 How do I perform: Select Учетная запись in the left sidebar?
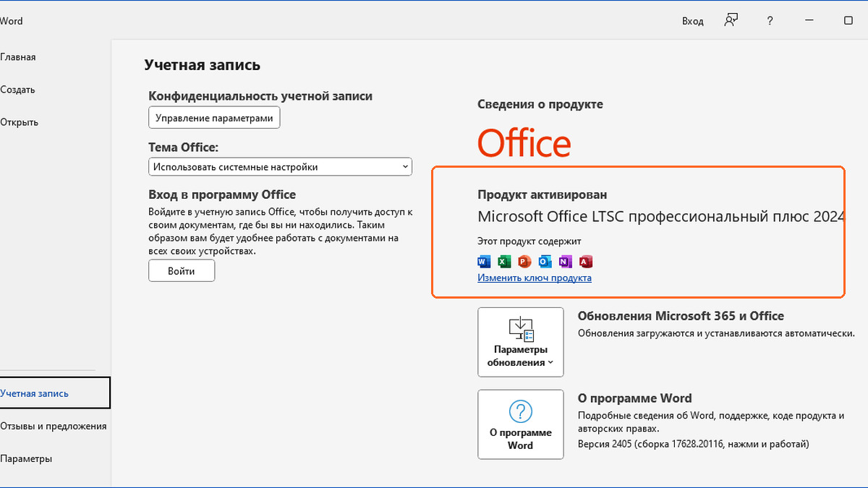pyautogui.click(x=55, y=393)
